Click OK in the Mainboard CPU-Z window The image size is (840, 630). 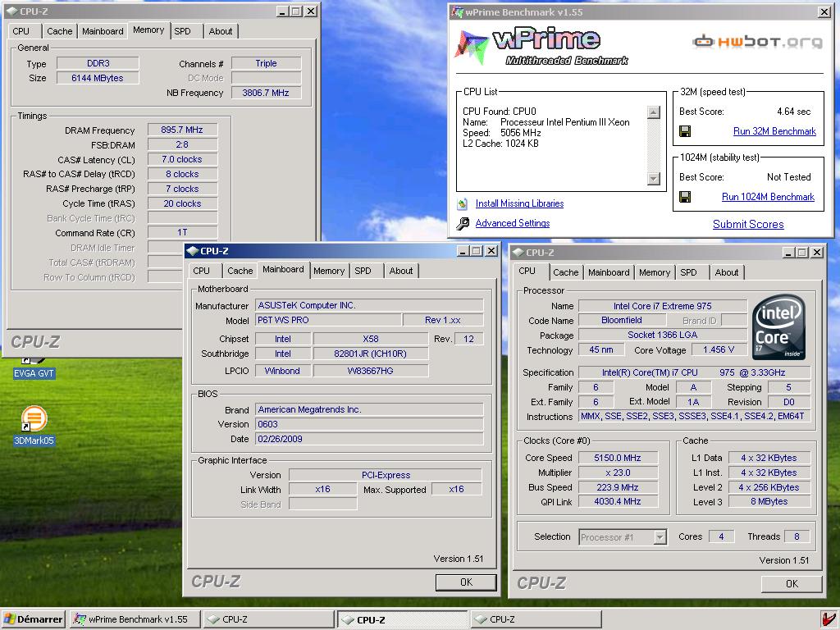click(x=466, y=582)
